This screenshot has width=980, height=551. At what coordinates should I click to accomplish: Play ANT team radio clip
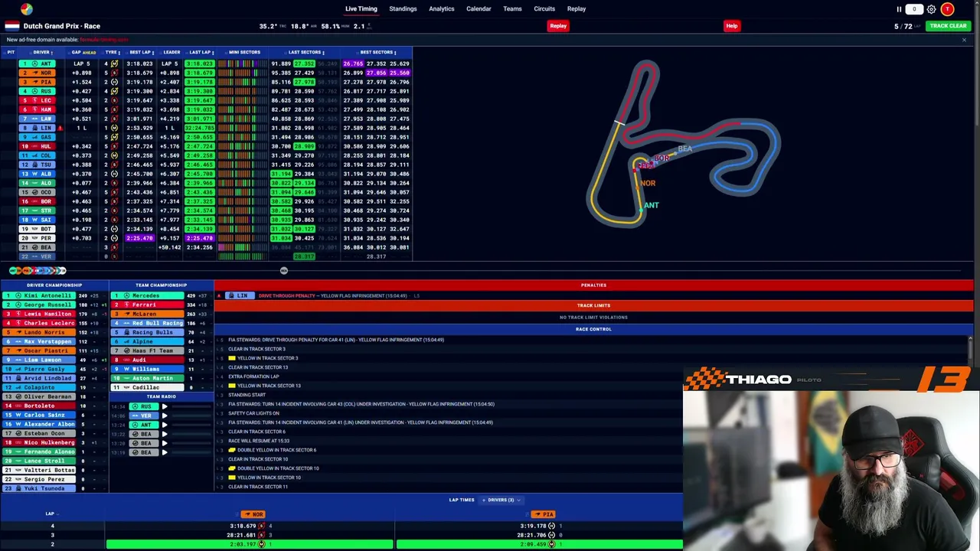(x=165, y=425)
